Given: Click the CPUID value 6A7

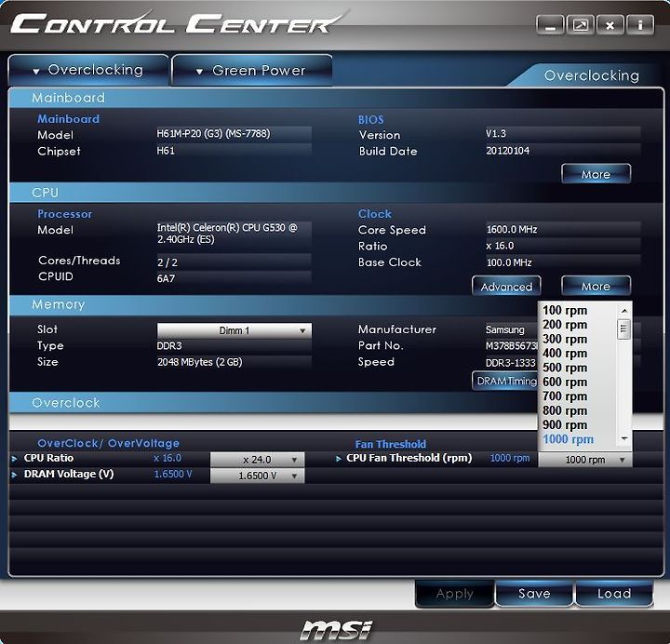Looking at the screenshot, I should tap(166, 278).
